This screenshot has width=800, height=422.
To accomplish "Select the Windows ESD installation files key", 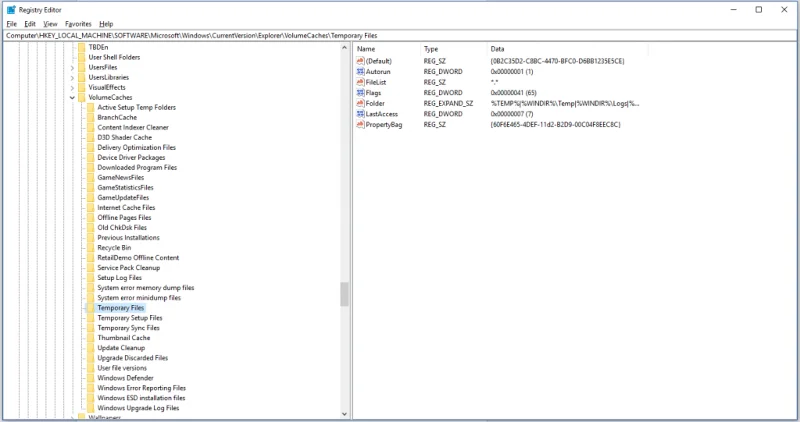I will point(141,398).
